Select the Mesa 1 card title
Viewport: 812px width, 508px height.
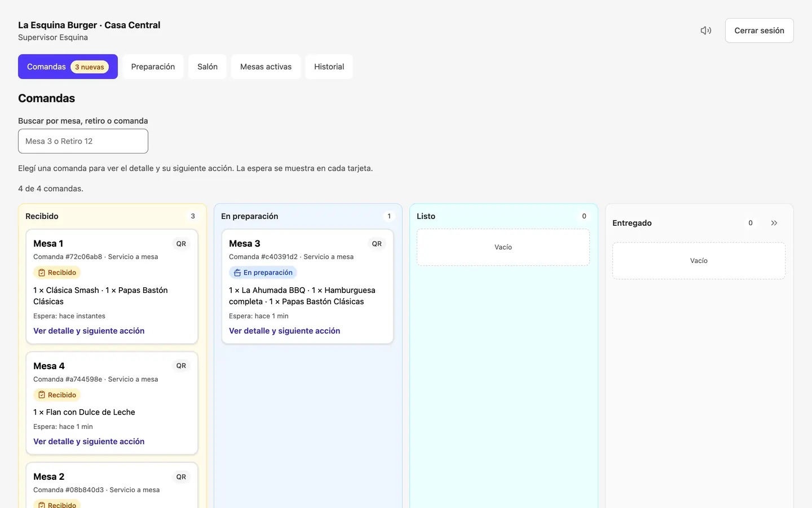pos(48,244)
